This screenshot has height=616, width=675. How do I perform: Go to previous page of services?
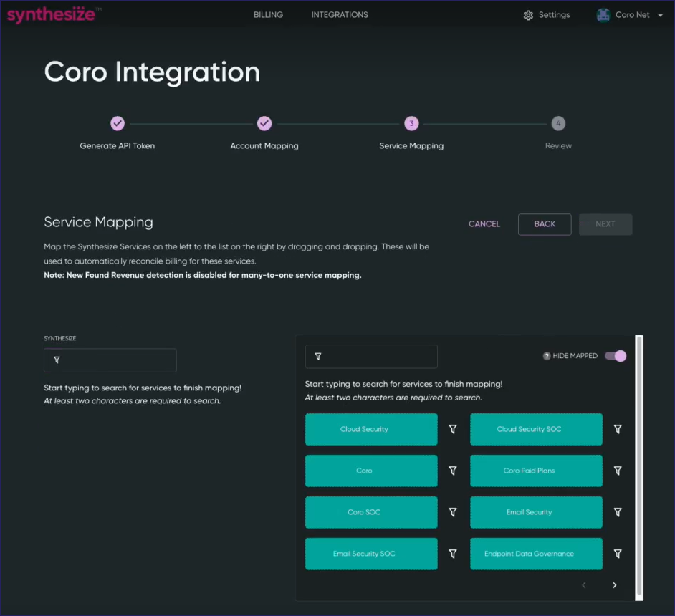pyautogui.click(x=584, y=585)
